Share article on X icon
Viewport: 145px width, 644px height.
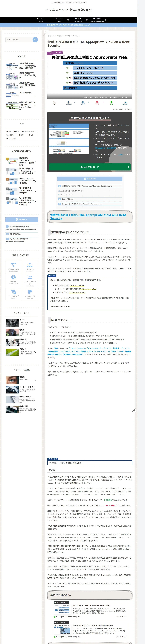click(x=54, y=103)
